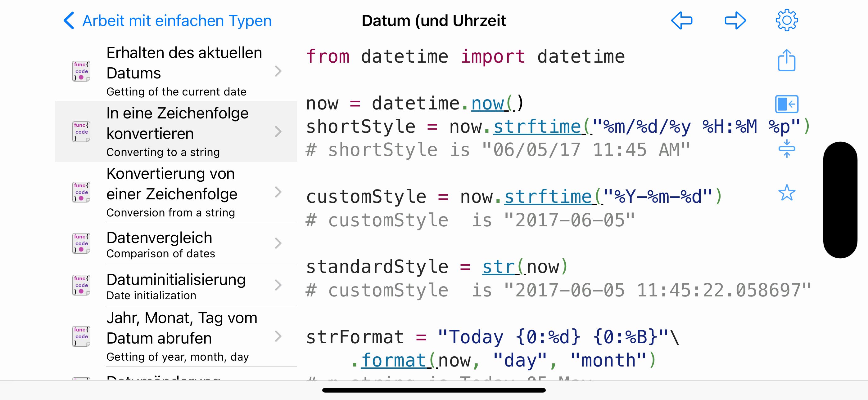This screenshot has height=400, width=868.
Task: Tap comment '# customStyle is "2017-06-05"'
Action: click(x=470, y=220)
